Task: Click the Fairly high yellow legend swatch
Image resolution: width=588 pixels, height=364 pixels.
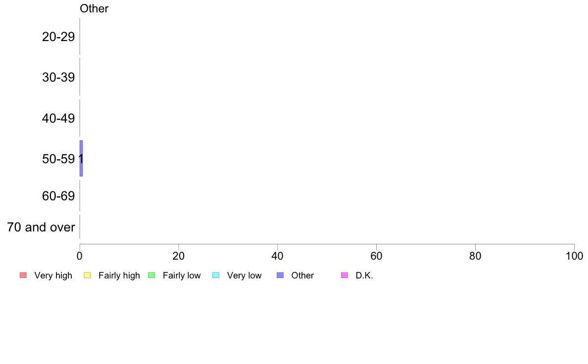Action: point(88,275)
